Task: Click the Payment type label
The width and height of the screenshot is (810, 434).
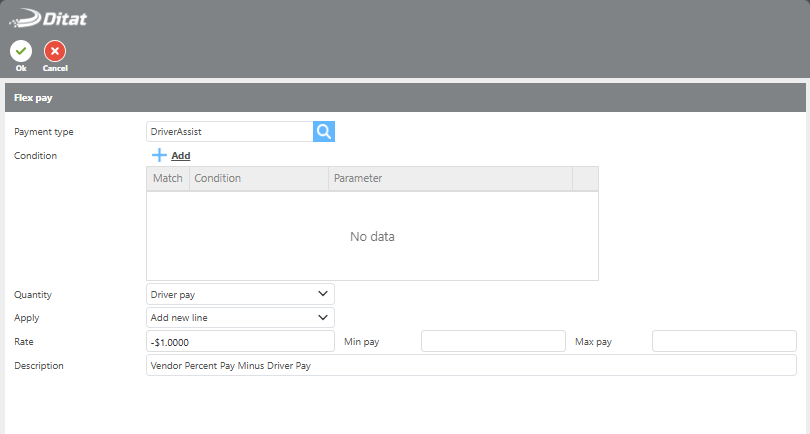Action: click(44, 132)
